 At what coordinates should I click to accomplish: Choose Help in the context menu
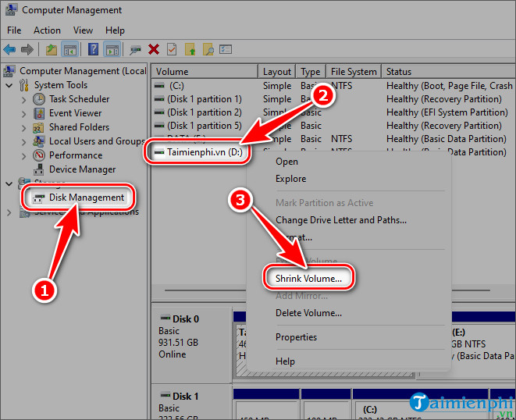point(285,361)
